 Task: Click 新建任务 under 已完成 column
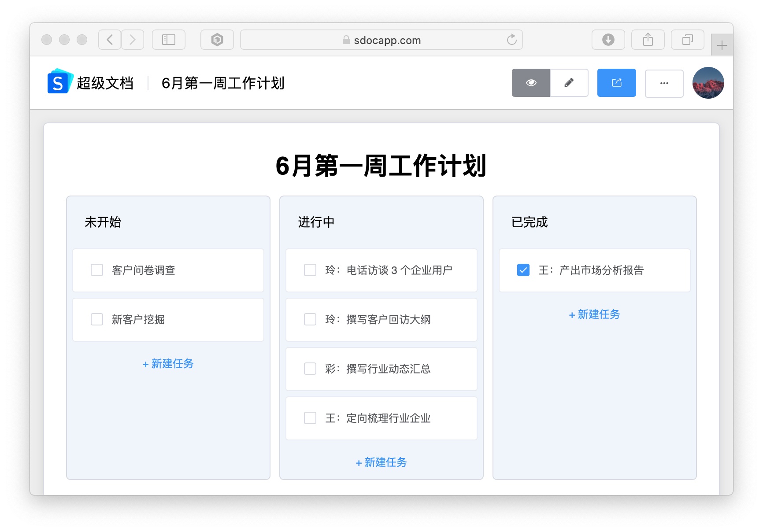[x=595, y=314]
